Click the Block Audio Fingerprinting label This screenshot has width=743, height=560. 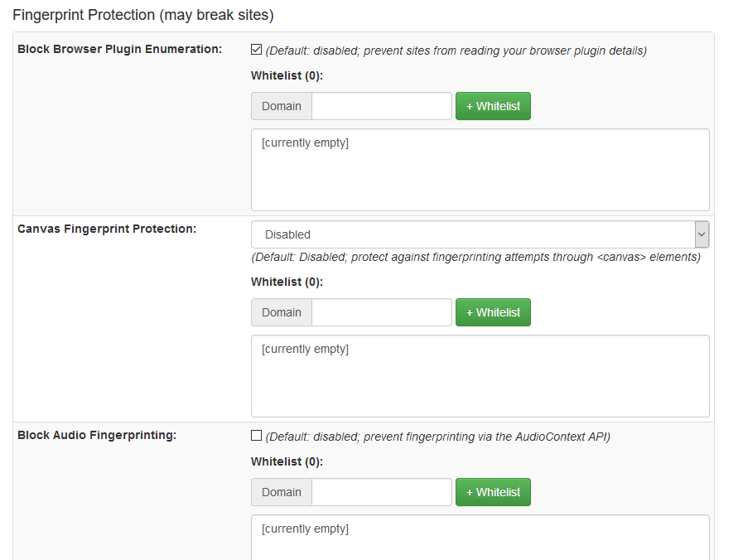pos(97,435)
